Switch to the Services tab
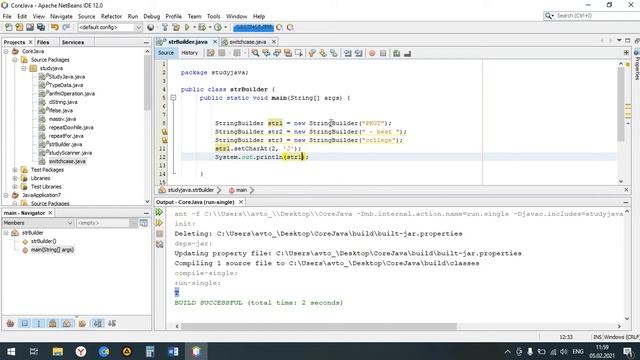The width and height of the screenshot is (640, 360). pyautogui.click(x=73, y=42)
